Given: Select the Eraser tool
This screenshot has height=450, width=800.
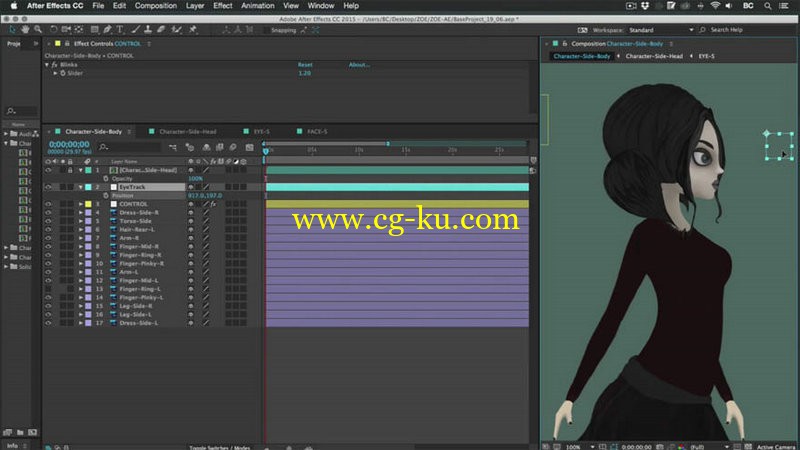Looking at the screenshot, I should [161, 30].
